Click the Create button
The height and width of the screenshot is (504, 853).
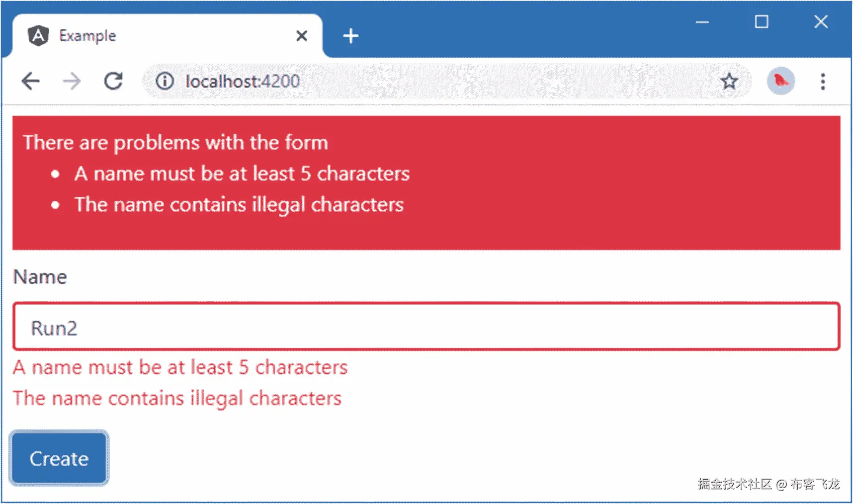(59, 458)
